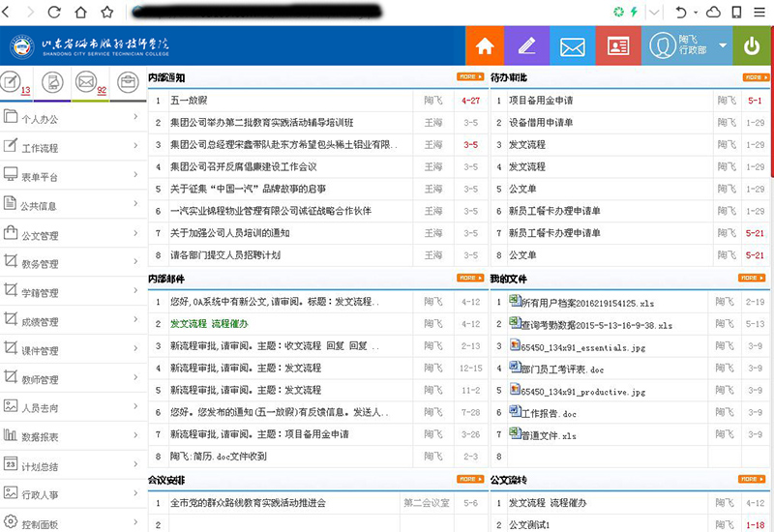Click MORE button for 我的文件

pyautogui.click(x=752, y=278)
